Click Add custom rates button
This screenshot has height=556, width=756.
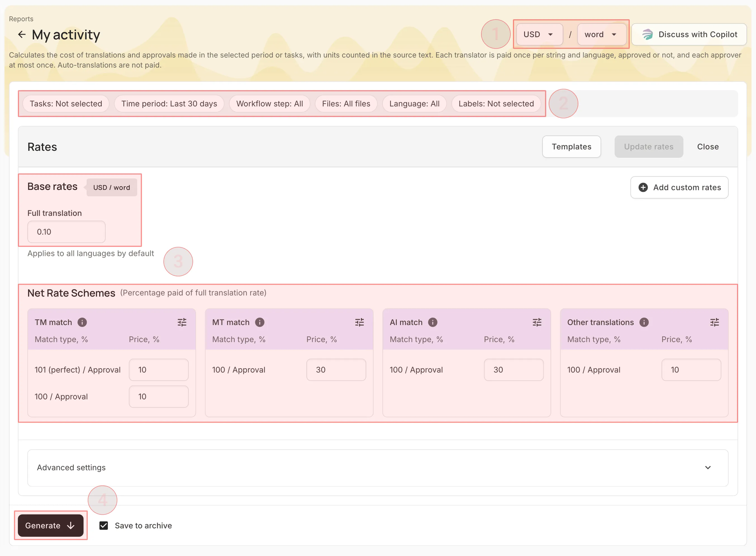(679, 187)
